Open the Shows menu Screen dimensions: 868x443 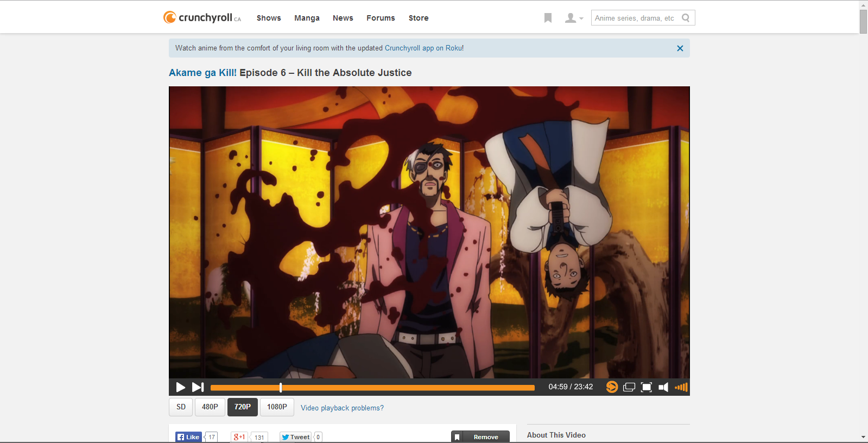(x=269, y=18)
